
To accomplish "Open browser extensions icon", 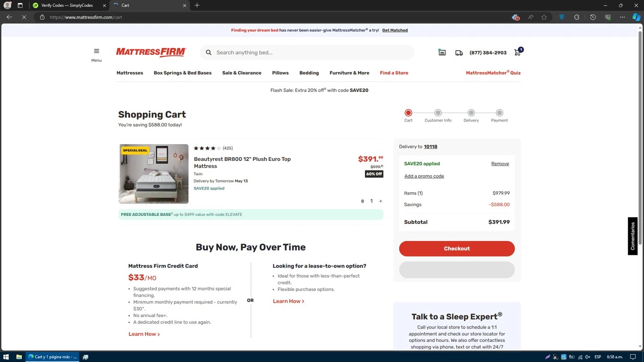I will click(577, 17).
